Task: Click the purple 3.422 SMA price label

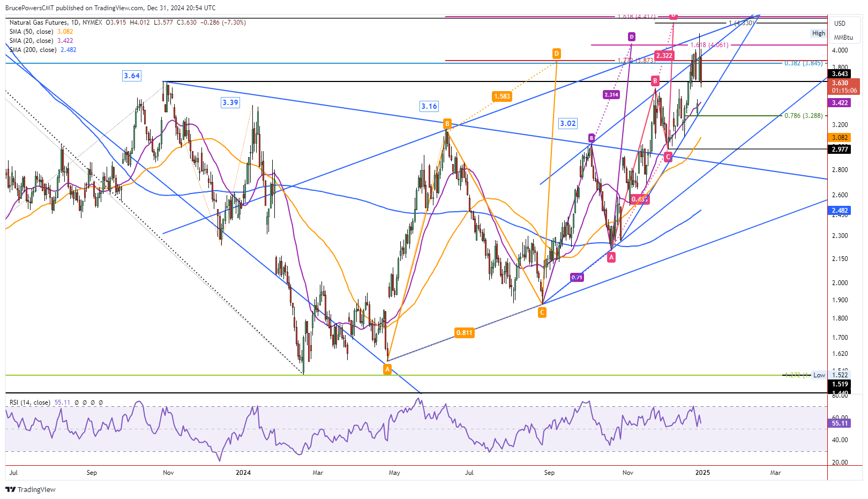Action: tap(840, 103)
